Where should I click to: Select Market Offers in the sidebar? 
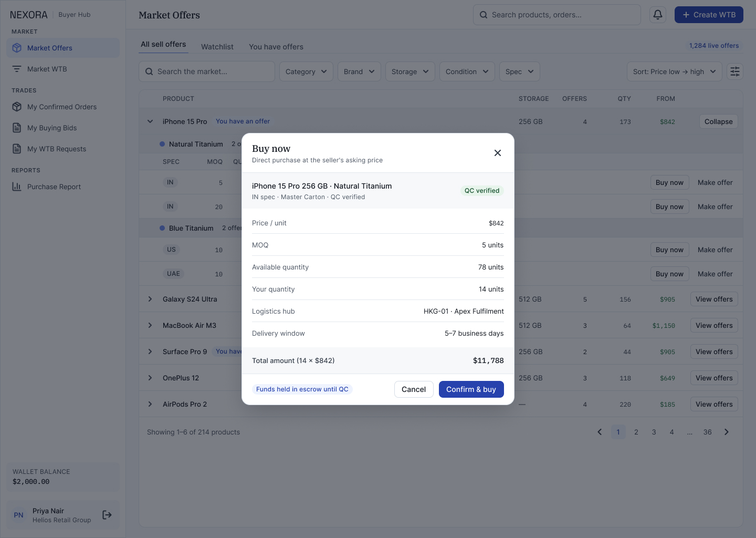[63, 48]
